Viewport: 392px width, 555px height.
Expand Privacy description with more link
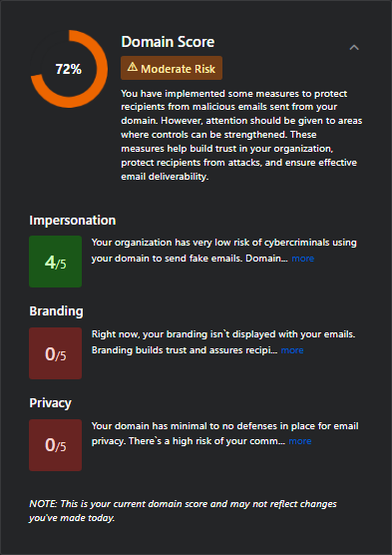click(x=300, y=441)
